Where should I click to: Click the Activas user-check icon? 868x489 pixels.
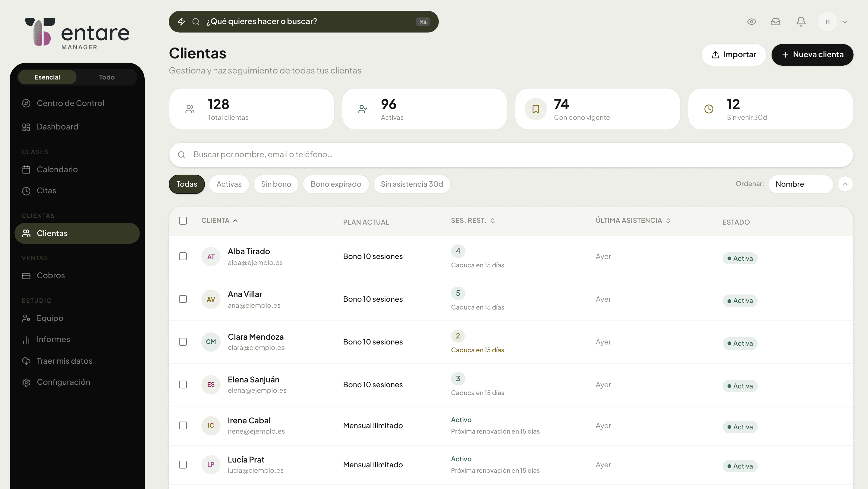(363, 109)
